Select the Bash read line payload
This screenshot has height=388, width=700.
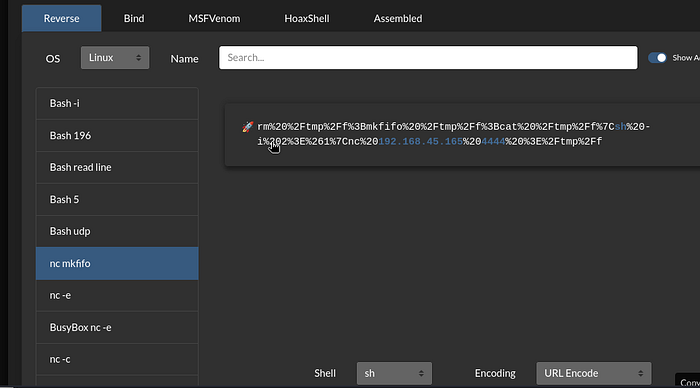coord(117,167)
